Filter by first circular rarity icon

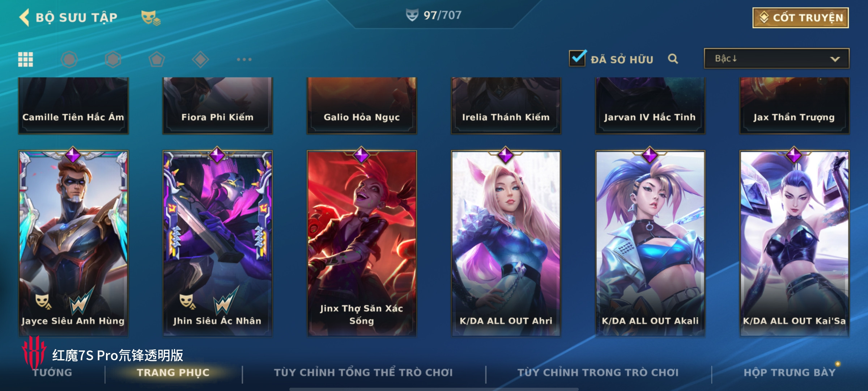(69, 59)
